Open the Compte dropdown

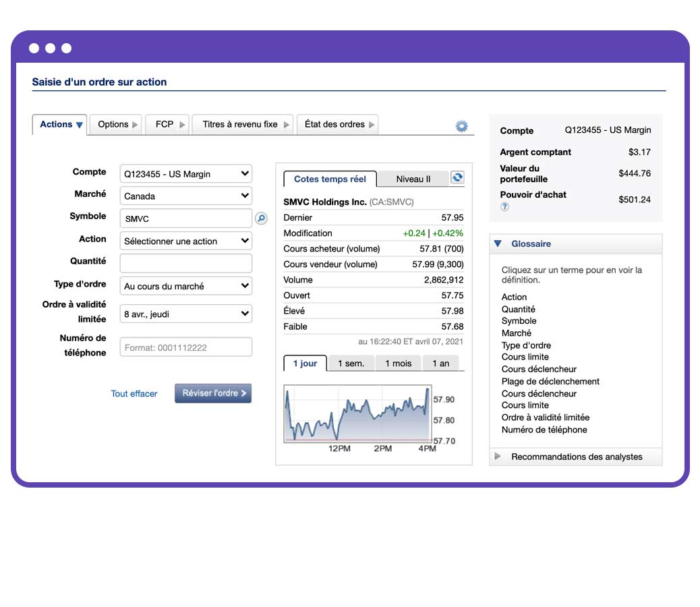pyautogui.click(x=185, y=173)
